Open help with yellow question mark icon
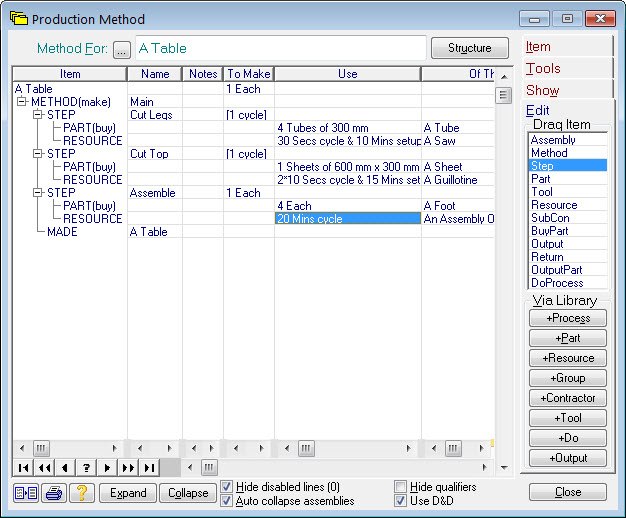The height and width of the screenshot is (518, 626). click(x=82, y=493)
